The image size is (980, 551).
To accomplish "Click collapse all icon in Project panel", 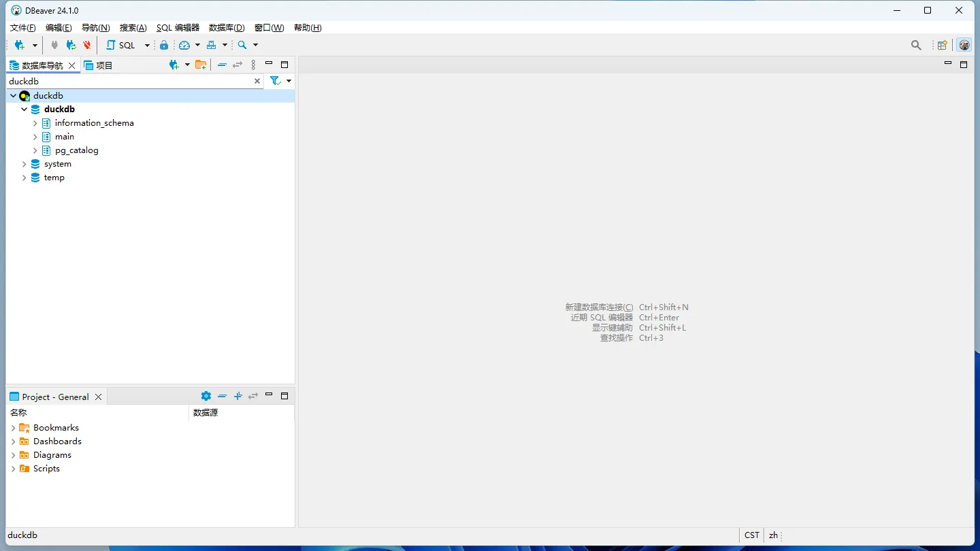I will click(x=222, y=396).
